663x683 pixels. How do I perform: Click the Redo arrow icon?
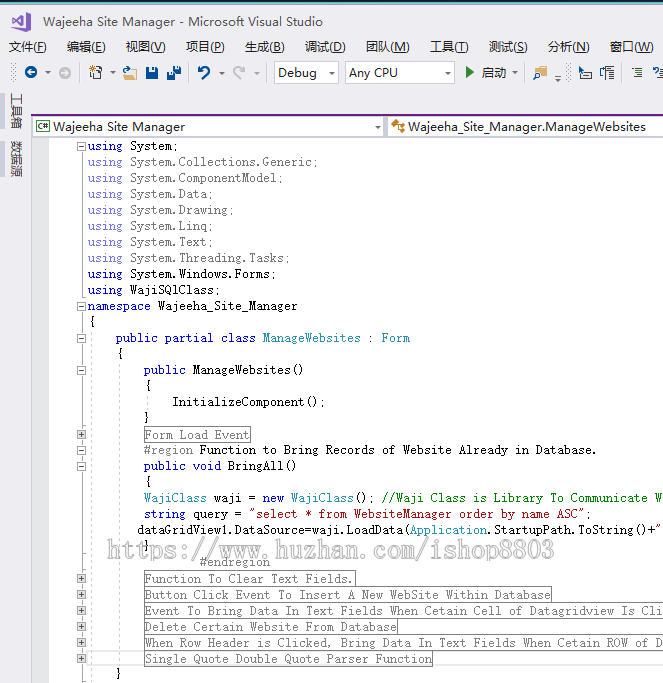239,72
